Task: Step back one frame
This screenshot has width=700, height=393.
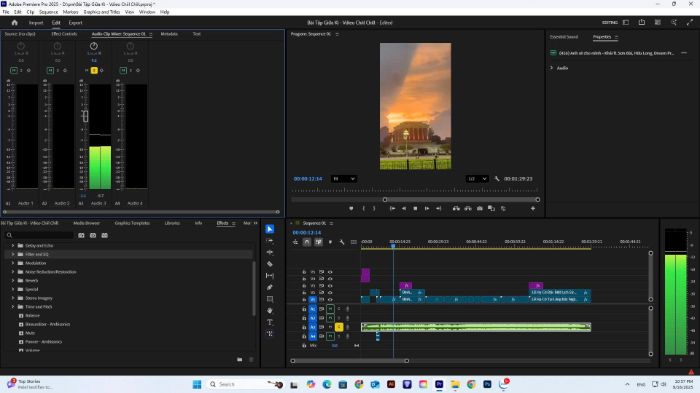Action: click(404, 209)
